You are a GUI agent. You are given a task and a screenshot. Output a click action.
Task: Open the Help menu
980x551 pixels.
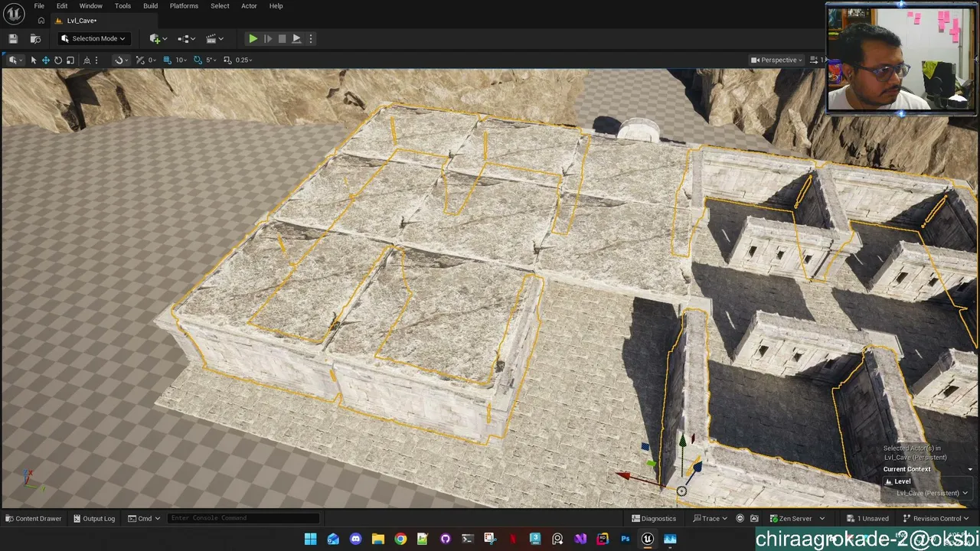tap(276, 6)
